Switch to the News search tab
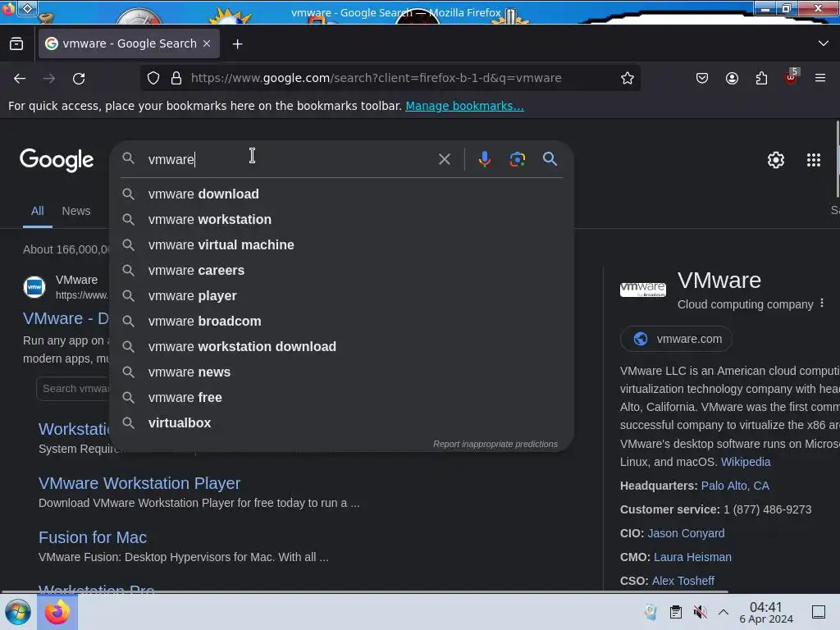 [x=76, y=211]
